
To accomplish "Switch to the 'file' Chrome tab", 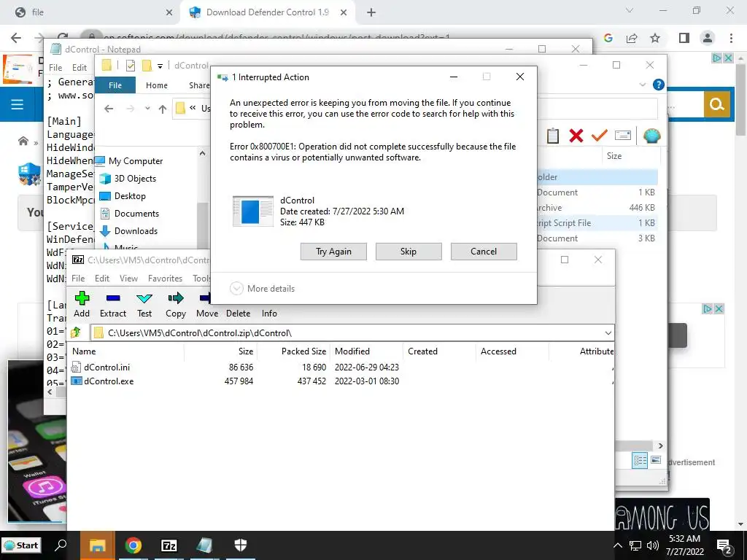I will point(93,12).
